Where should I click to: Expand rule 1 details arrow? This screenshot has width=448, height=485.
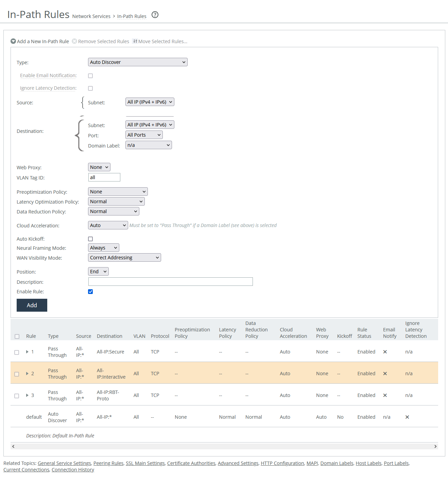(27, 352)
